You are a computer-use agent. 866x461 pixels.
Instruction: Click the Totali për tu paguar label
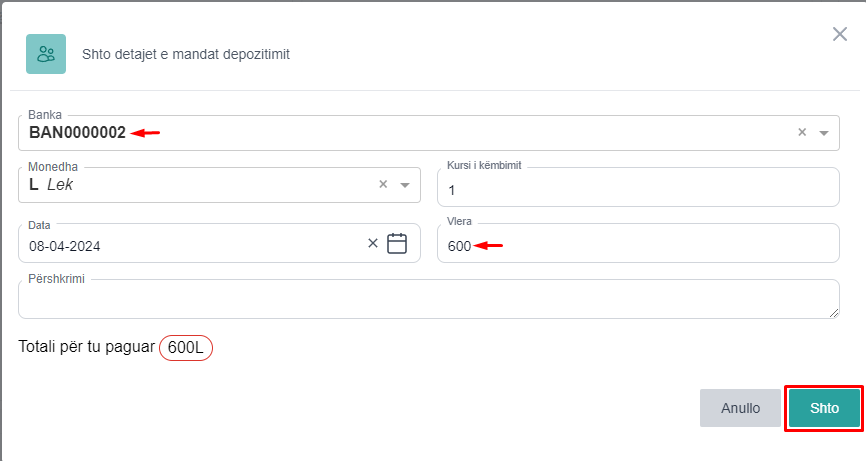point(87,347)
